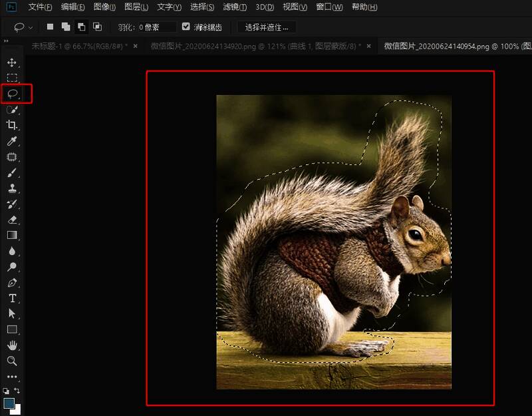532x416 pixels.
Task: Enable Subtract from Selection mode
Action: 81,27
